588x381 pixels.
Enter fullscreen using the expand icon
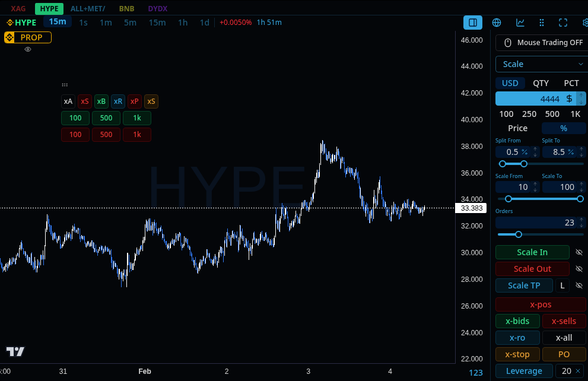563,23
